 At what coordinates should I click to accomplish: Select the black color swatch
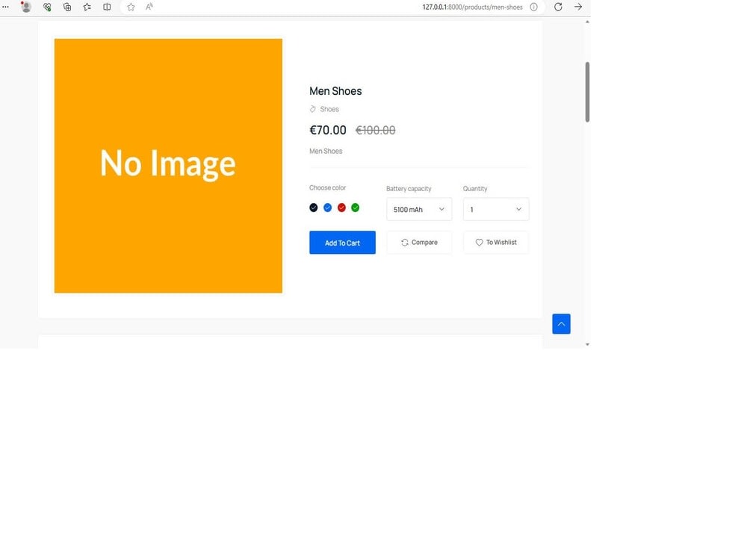coord(314,208)
